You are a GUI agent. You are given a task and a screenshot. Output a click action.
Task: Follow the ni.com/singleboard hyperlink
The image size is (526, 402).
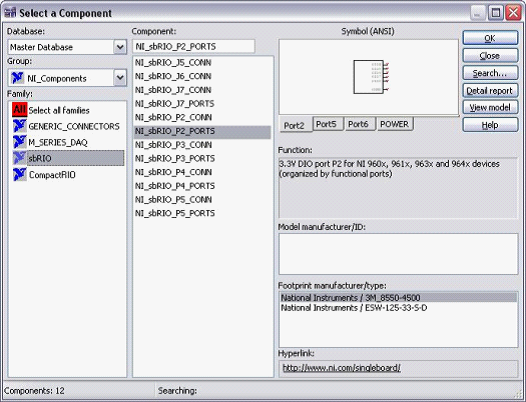[341, 368]
